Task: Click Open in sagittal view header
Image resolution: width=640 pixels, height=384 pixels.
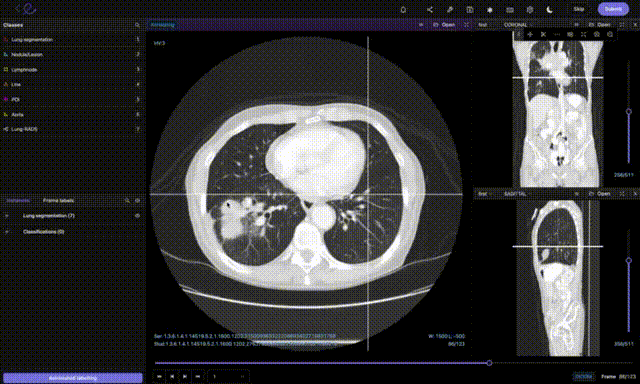Action: pyautogui.click(x=600, y=194)
